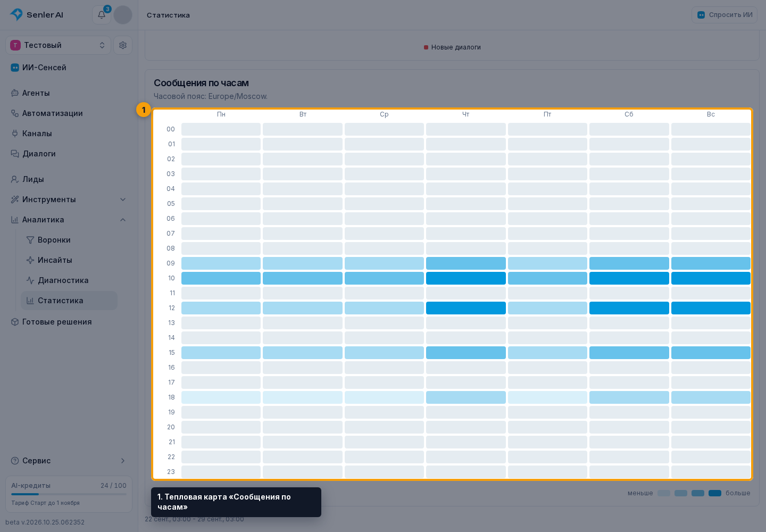Select Статистика in the sidebar

coord(69,301)
